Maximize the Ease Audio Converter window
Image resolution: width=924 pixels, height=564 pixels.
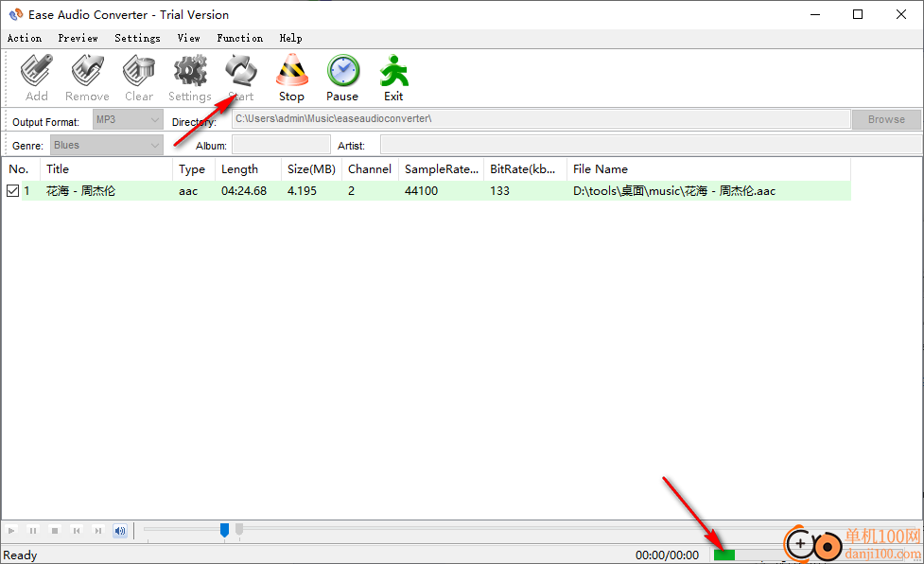click(858, 14)
